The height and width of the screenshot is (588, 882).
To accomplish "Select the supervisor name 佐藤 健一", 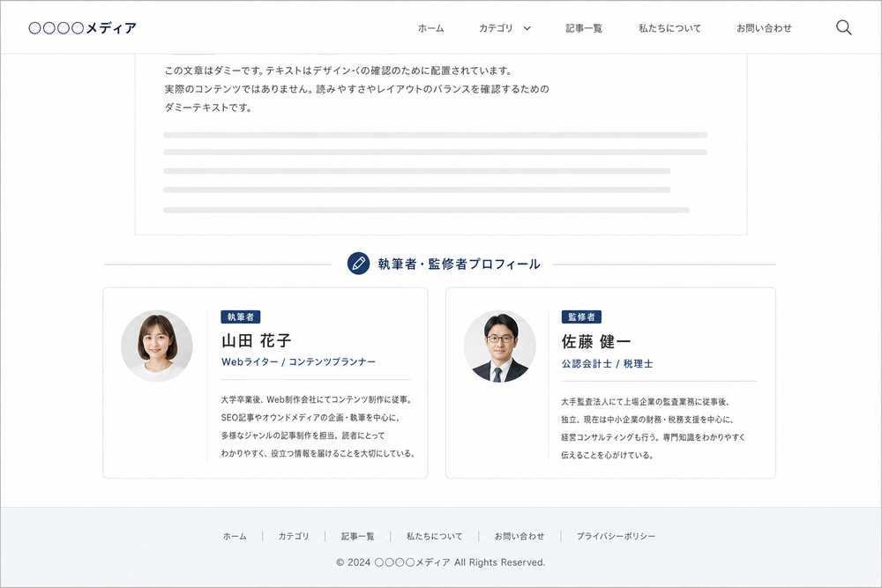I will point(596,342).
